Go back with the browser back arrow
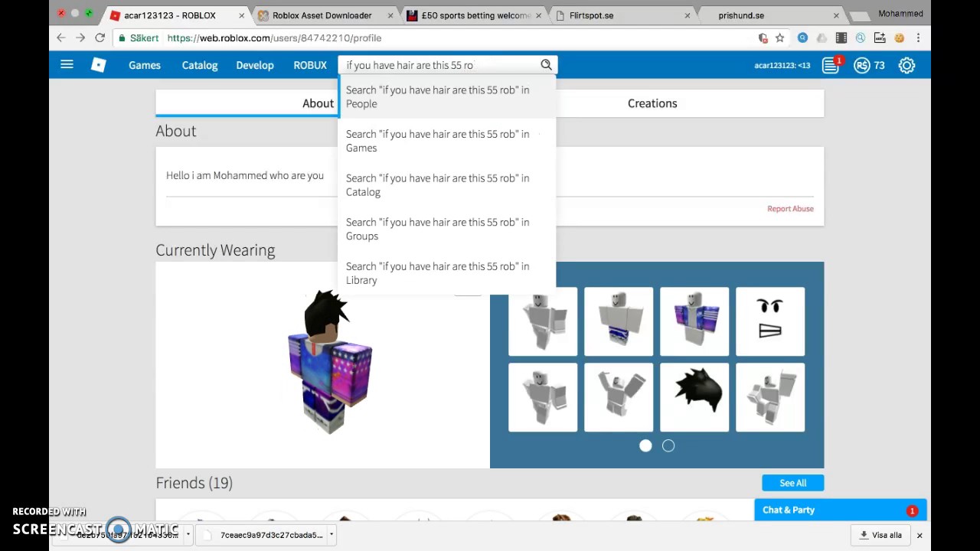The height and width of the screenshot is (551, 980). tap(61, 37)
